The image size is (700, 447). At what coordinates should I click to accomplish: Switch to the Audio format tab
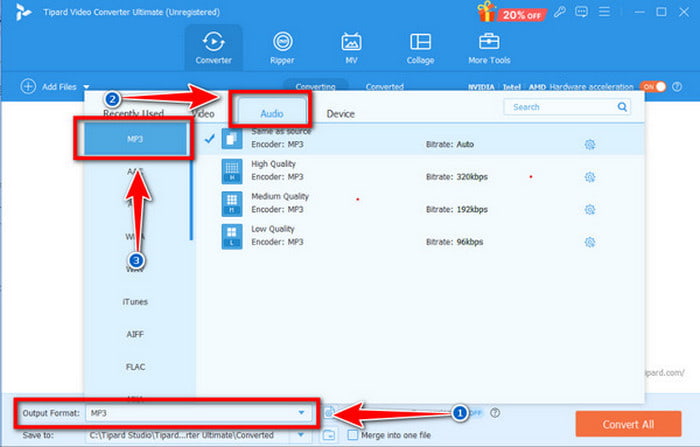[x=272, y=114]
